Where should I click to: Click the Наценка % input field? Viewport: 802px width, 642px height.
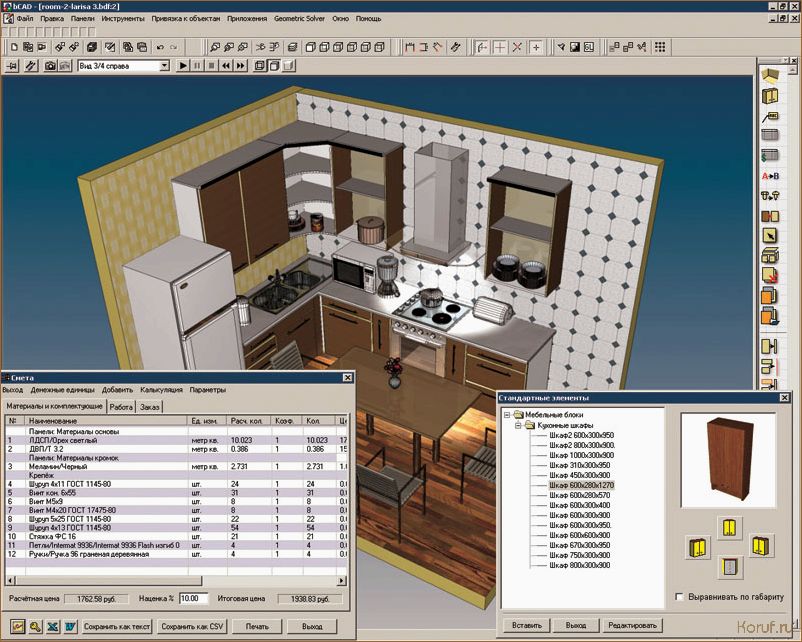(192, 598)
